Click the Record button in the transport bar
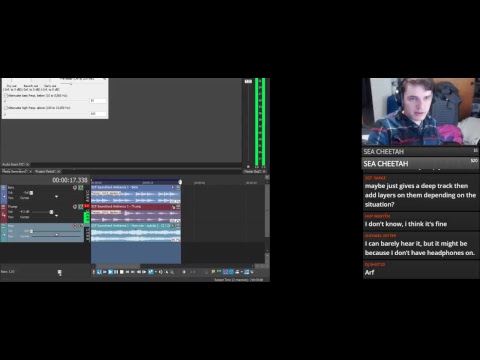The width and height of the screenshot is (480, 360). tap(94, 272)
